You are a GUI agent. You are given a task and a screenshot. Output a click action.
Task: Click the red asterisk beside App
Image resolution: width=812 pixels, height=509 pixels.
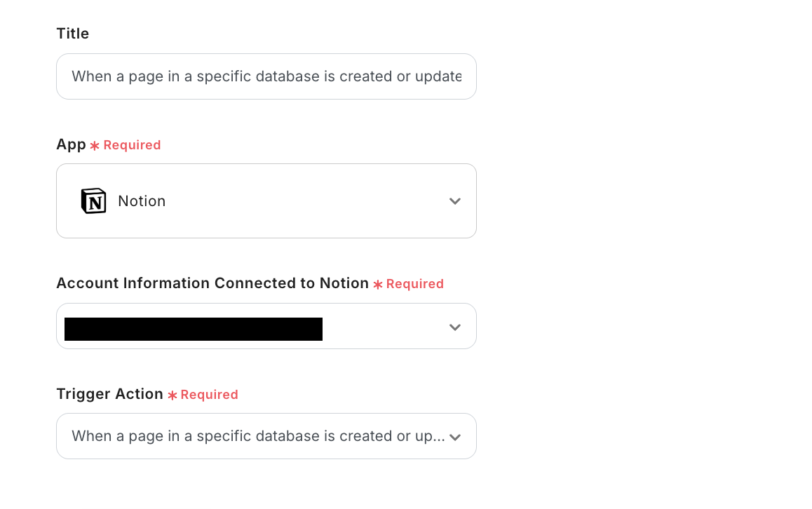(x=95, y=146)
